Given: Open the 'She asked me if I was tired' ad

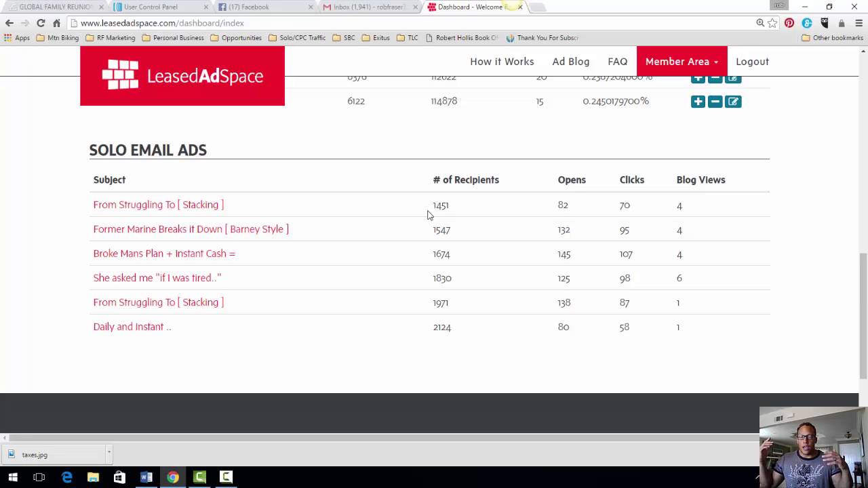Looking at the screenshot, I should click(157, 278).
